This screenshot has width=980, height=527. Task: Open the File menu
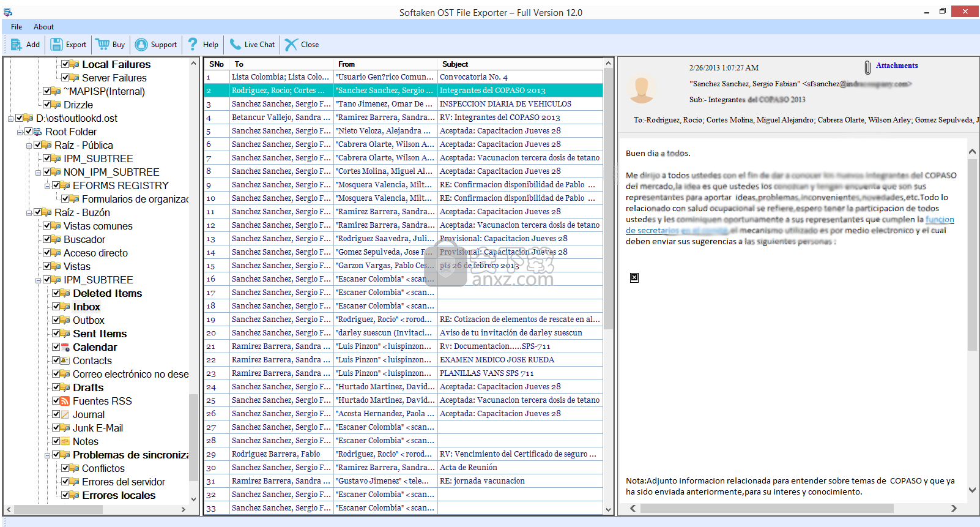point(17,27)
